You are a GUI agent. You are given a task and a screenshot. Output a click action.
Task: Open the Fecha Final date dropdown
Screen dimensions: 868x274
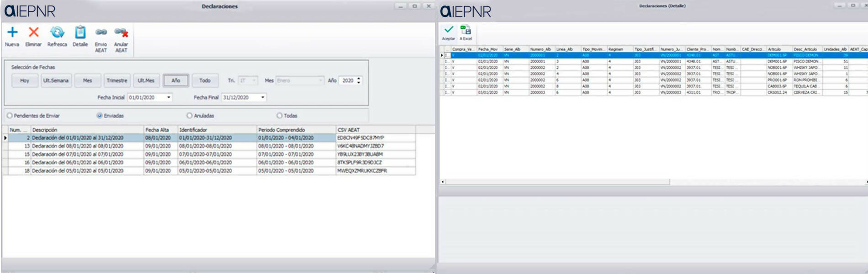point(263,97)
